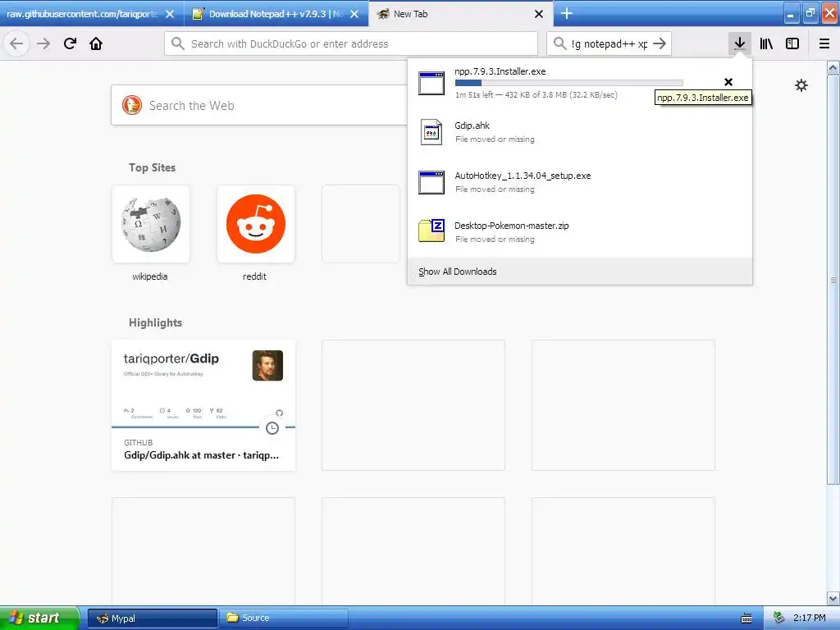Click the safely remove hardware tray icon

pos(779,618)
